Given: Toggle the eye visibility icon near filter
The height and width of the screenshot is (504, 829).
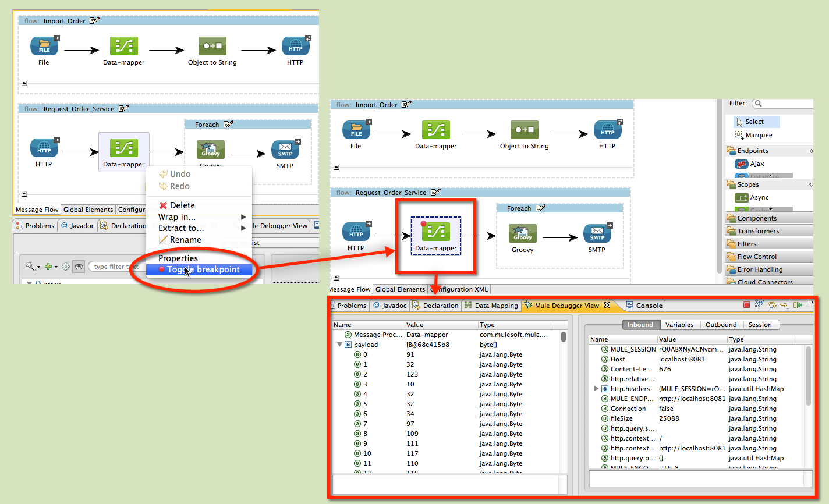Looking at the screenshot, I should point(79,267).
